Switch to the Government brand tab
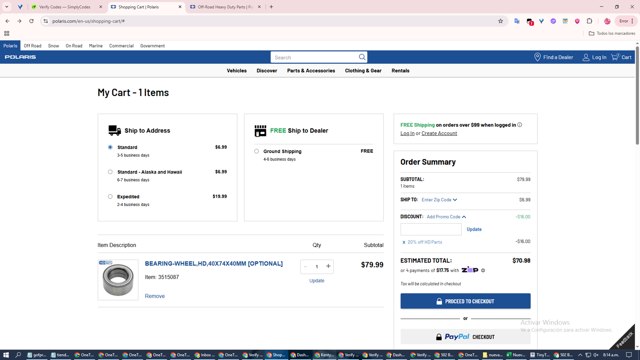 point(152,46)
